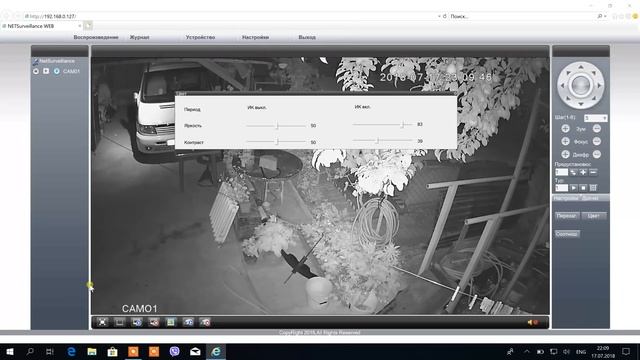Click the square play icon beside CAM01
The image size is (640, 360).
click(46, 71)
